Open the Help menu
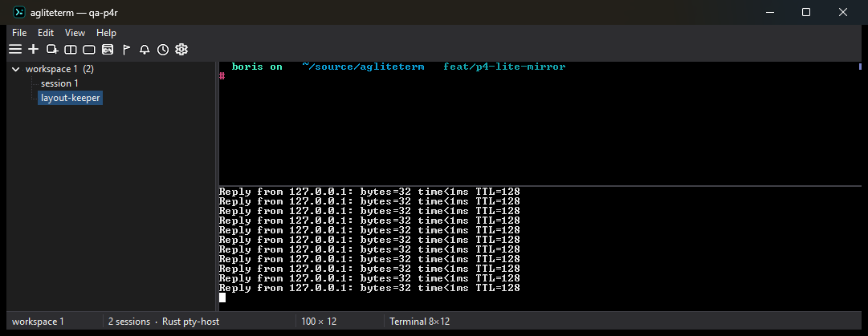868x336 pixels. pyautogui.click(x=106, y=33)
